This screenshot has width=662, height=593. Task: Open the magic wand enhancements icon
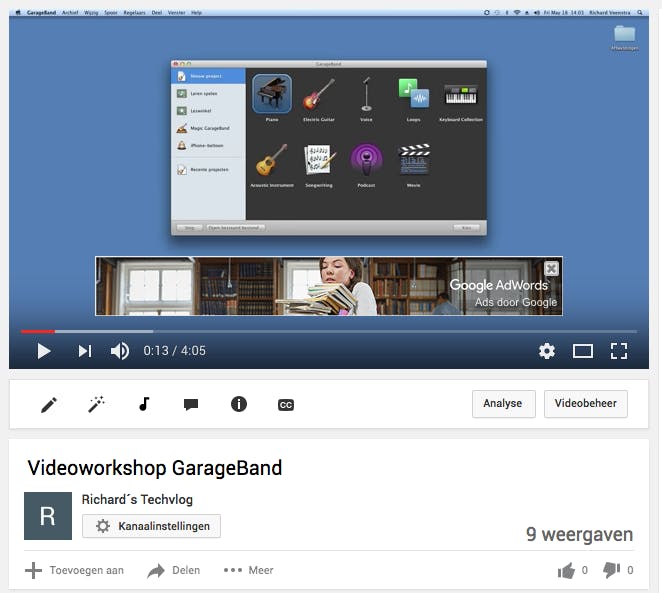[96, 404]
